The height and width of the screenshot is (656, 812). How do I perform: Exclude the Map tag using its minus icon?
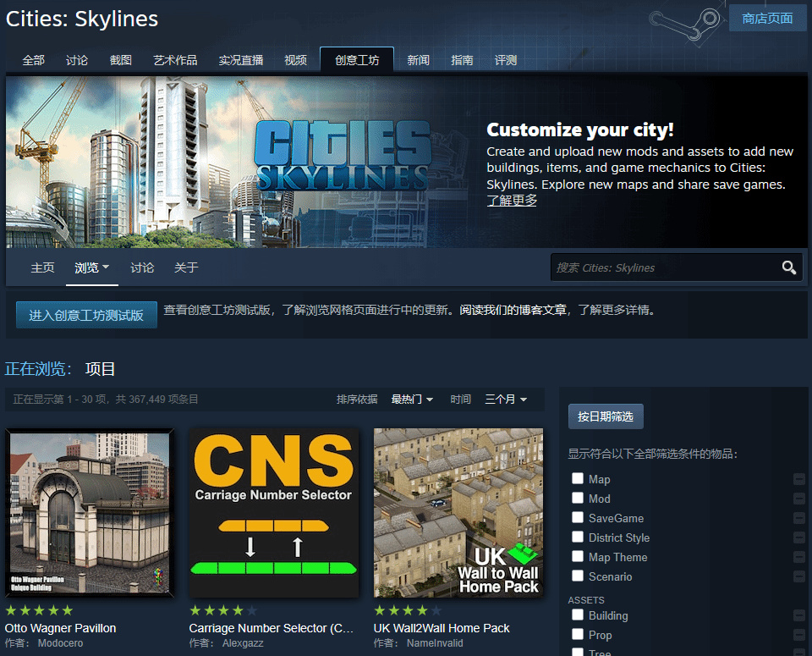(799, 479)
